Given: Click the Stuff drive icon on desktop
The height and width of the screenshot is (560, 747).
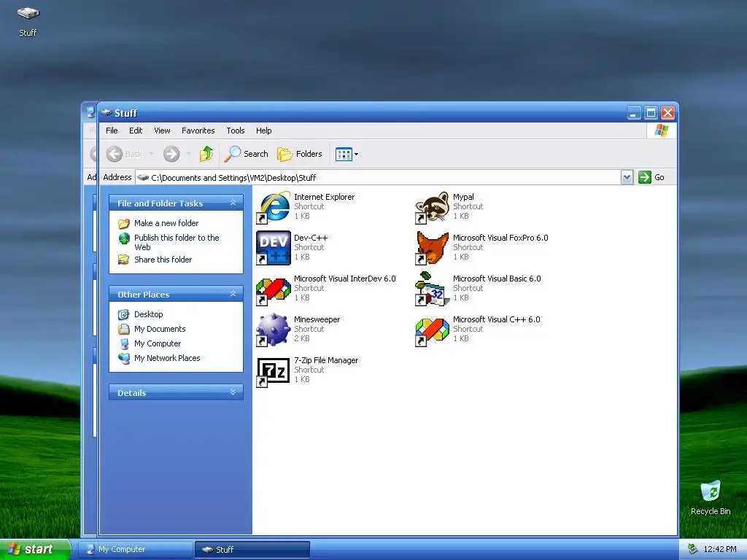Looking at the screenshot, I should pos(28,13).
